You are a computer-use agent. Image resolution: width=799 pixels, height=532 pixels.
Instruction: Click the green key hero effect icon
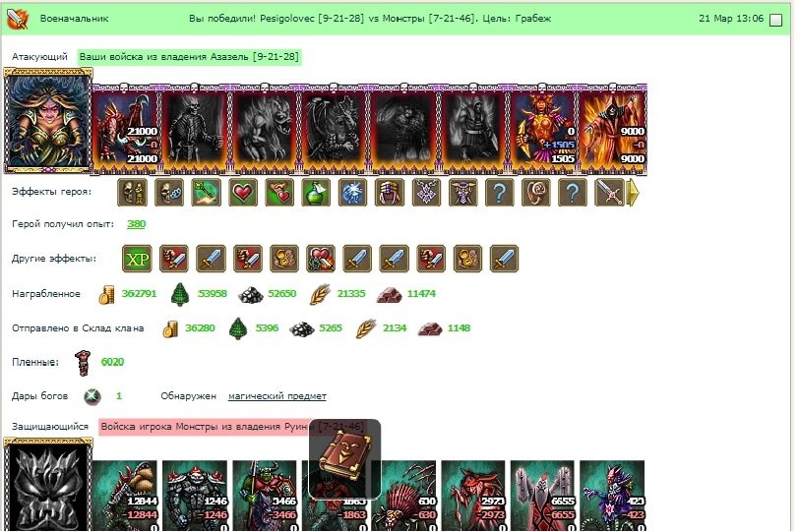[206, 193]
